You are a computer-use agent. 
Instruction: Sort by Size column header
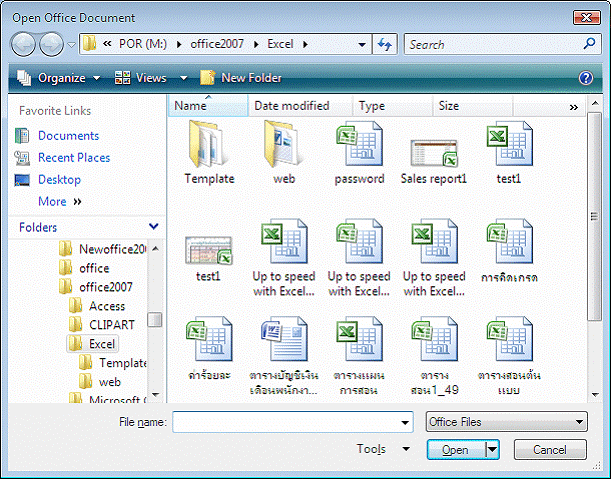[x=473, y=106]
